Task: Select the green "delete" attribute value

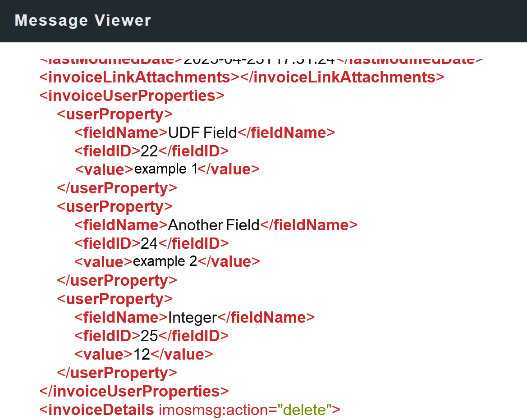Action: 304,410
